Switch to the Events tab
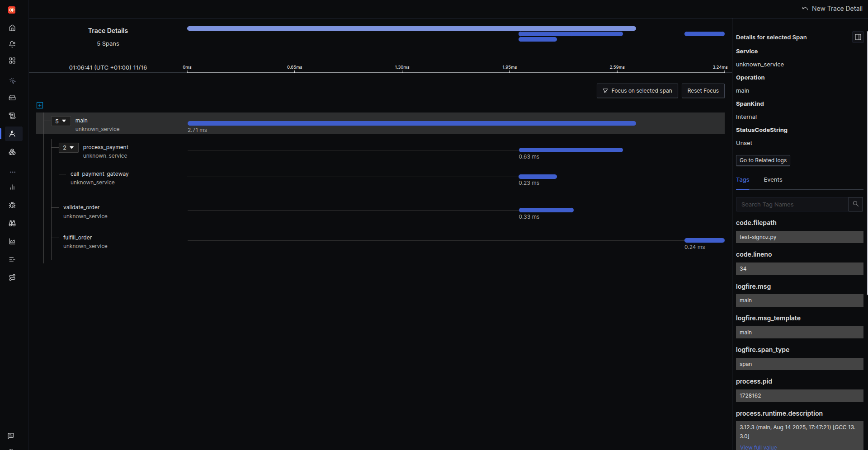This screenshot has height=450, width=868. tap(773, 180)
